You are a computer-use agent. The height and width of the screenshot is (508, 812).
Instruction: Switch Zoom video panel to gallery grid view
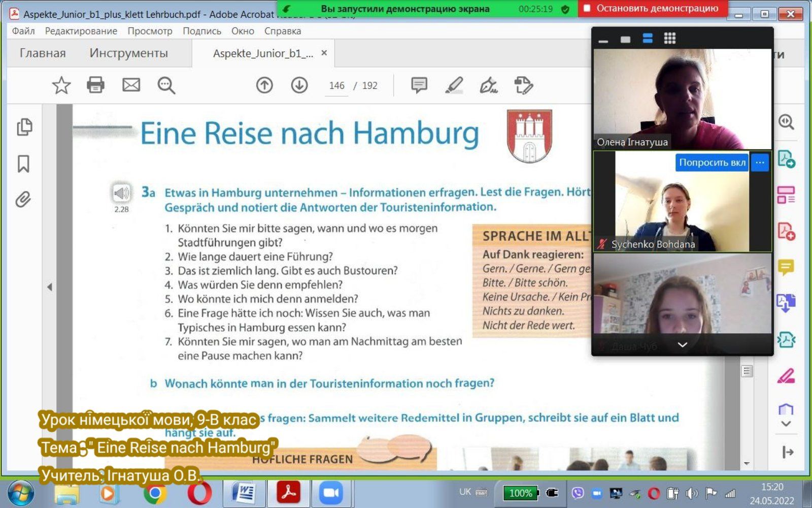(669, 39)
